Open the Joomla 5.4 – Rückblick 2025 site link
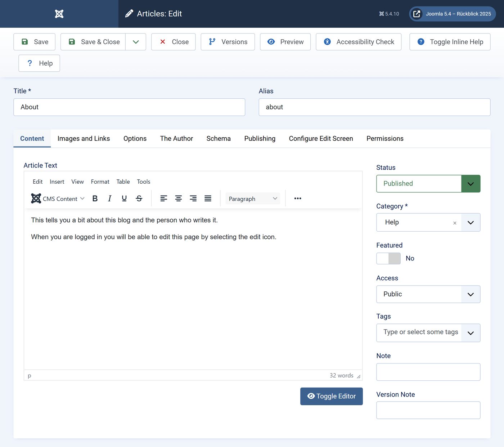This screenshot has height=447, width=504. (453, 14)
